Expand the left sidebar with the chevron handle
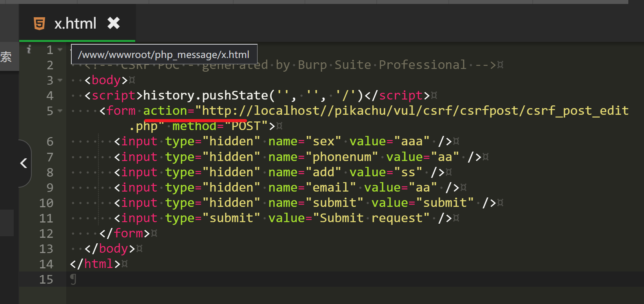Image resolution: width=644 pixels, height=304 pixels. (24, 163)
